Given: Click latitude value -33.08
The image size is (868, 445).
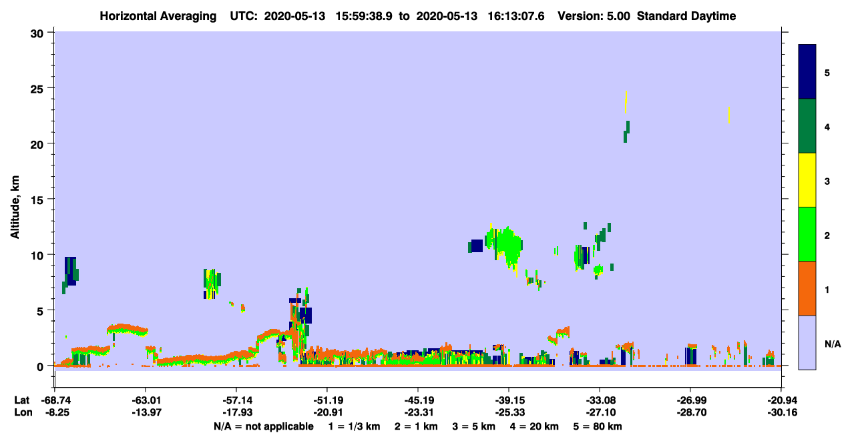Looking at the screenshot, I should 599,400.
